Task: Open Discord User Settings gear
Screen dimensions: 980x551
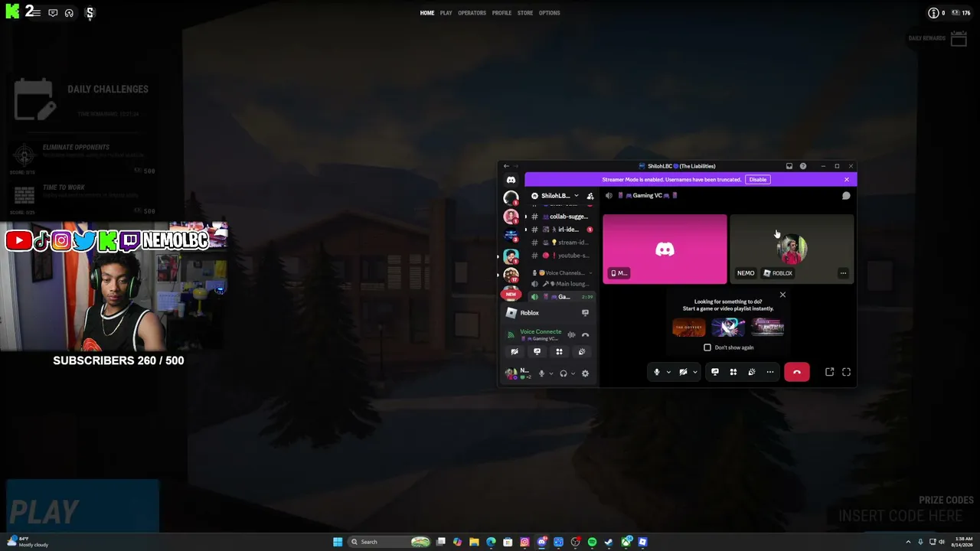Action: pyautogui.click(x=585, y=373)
